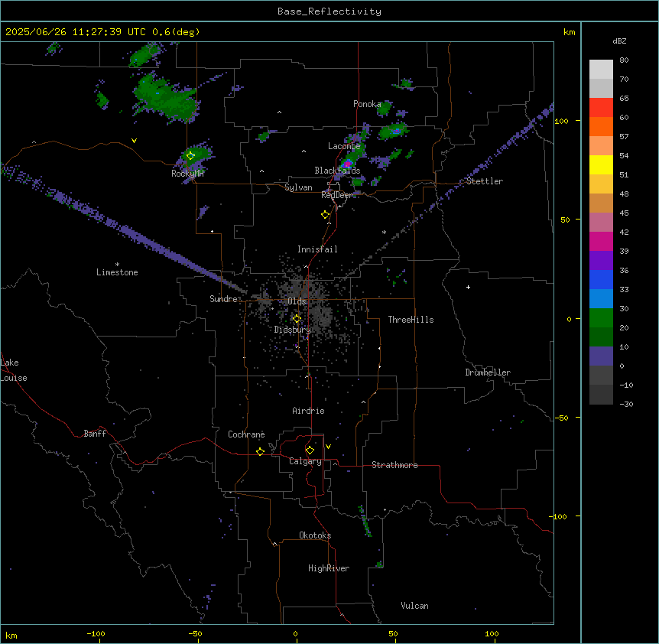Screen dimensions: 659x644
Task: Click the Lake Louise label
Action: point(14,370)
